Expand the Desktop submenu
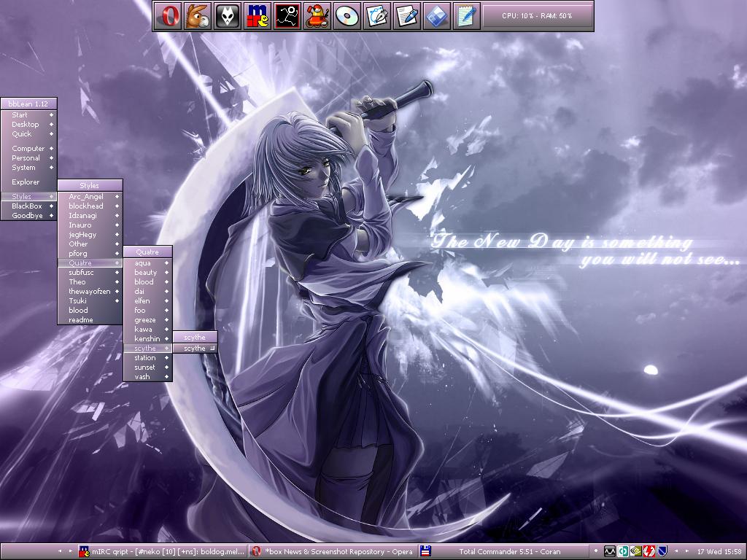Viewport: 747px width, 560px height. pyautogui.click(x=28, y=124)
